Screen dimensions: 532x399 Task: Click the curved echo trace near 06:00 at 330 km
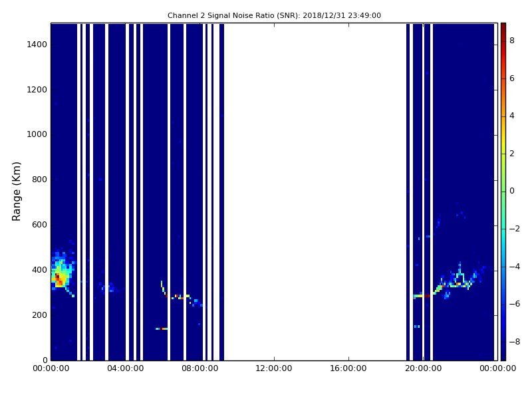point(164,289)
